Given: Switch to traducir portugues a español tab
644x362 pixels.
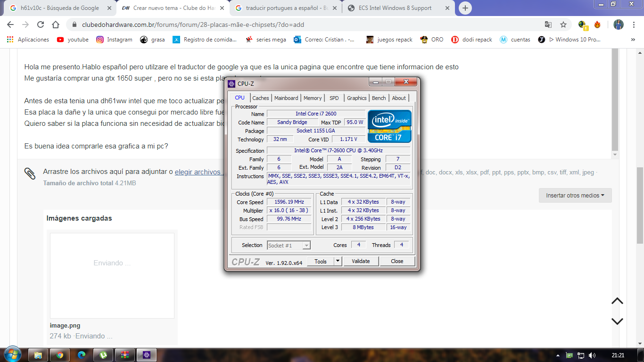Looking at the screenshot, I should 286,8.
